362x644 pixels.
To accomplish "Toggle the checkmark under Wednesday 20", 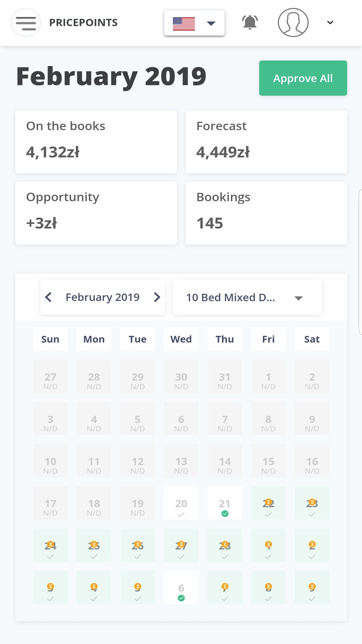I will click(181, 514).
